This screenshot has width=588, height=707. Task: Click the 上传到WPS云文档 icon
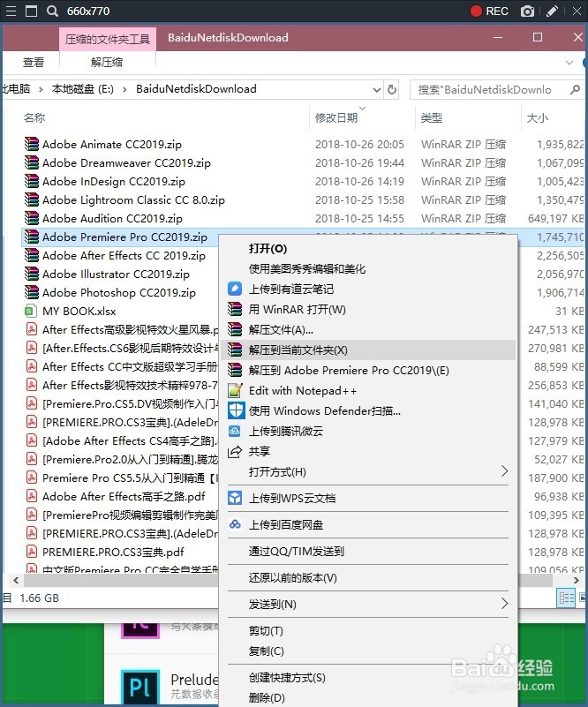[x=235, y=498]
